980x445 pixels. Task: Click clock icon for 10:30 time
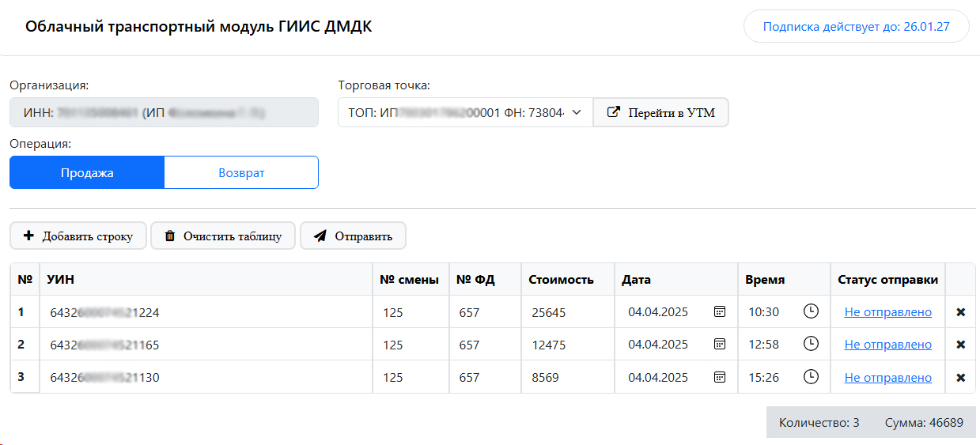(x=811, y=311)
